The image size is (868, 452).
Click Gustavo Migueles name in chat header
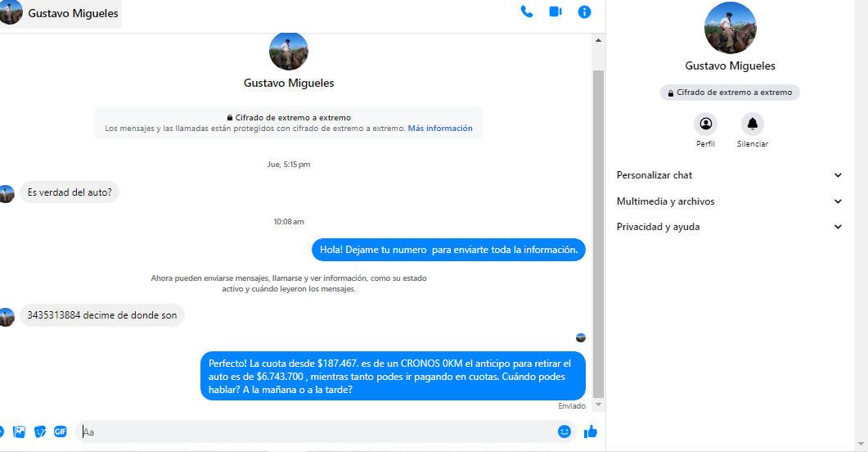coord(73,13)
